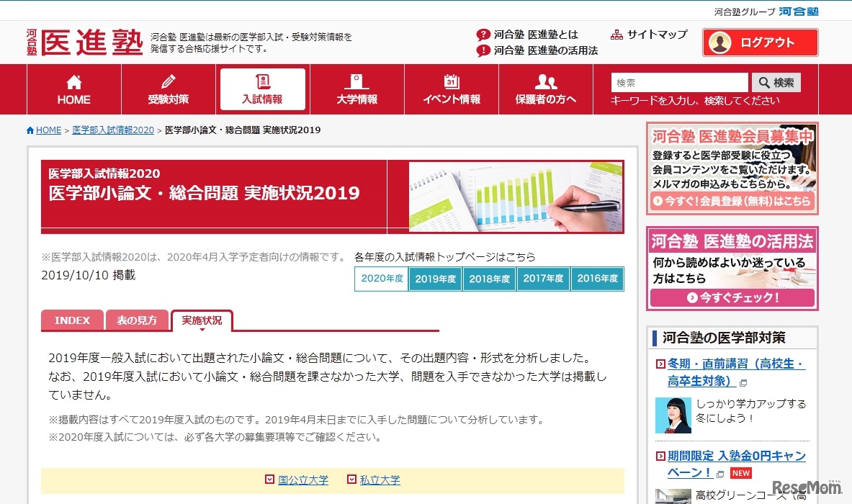Open the 表の見方 tab

[137, 320]
